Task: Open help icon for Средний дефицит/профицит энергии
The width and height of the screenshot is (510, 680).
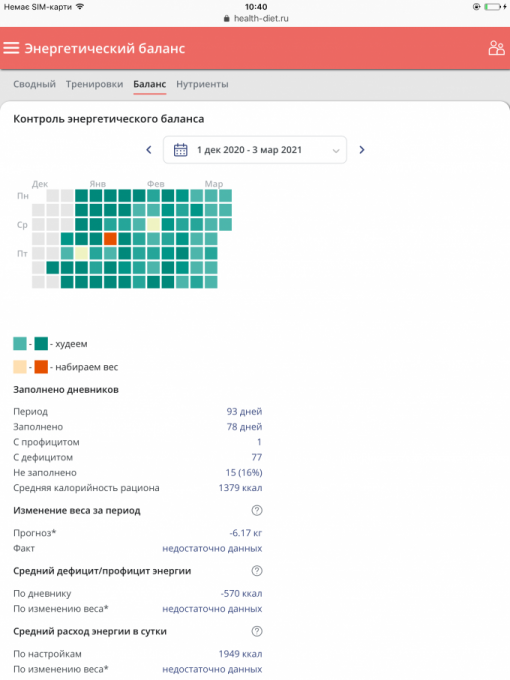Action: pyautogui.click(x=257, y=571)
